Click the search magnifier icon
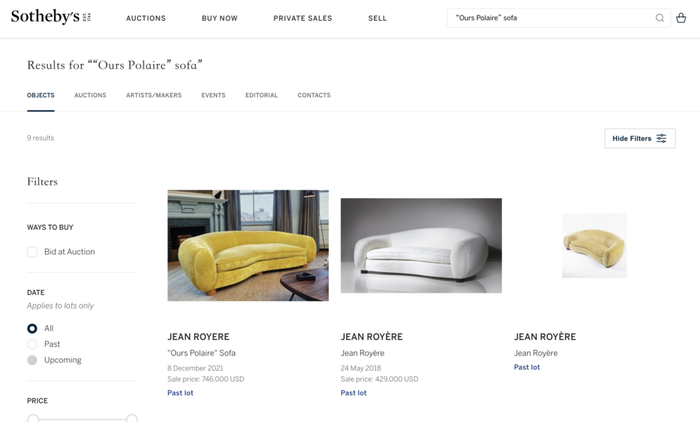 click(659, 18)
